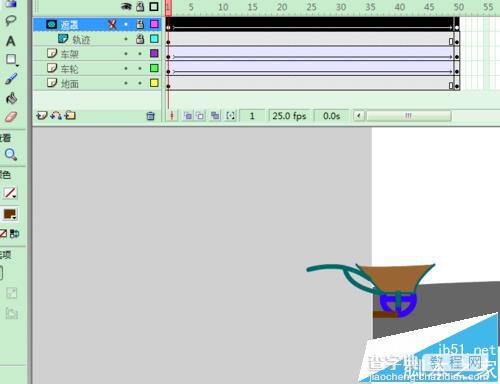Click the insert layer folder icon
The height and width of the screenshot is (384, 500).
[x=70, y=115]
